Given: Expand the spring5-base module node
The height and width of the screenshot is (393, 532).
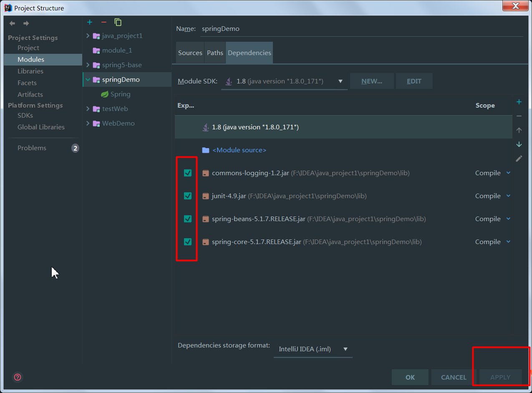Looking at the screenshot, I should (88, 65).
